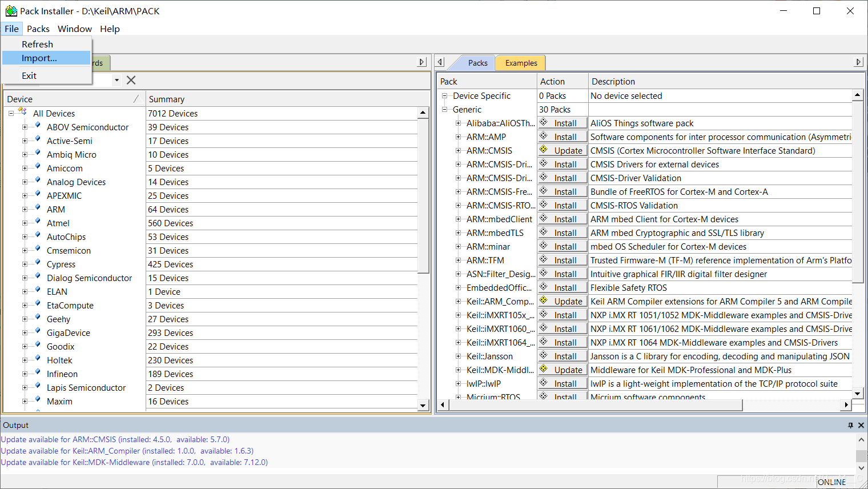Click the Atmel vendor icon

(x=37, y=222)
